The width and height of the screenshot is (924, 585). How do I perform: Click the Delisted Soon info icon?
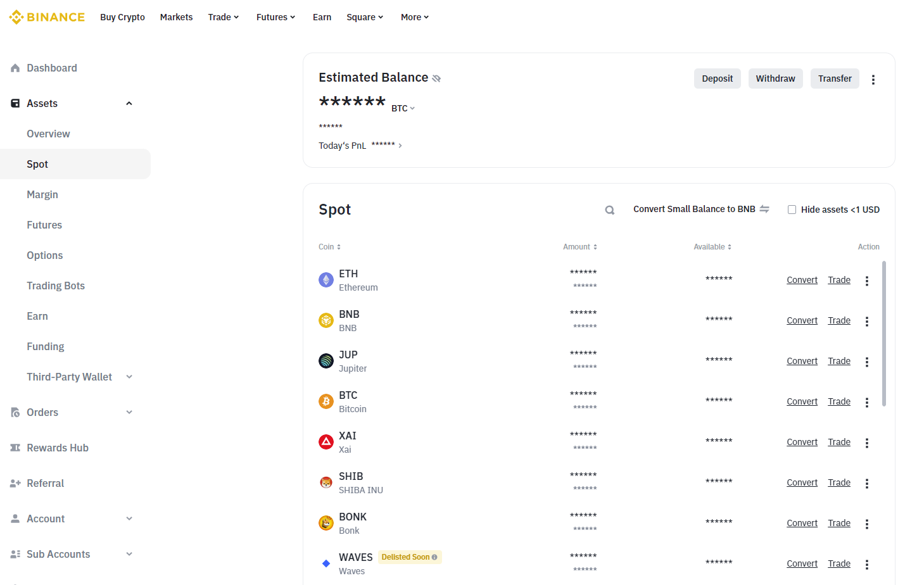click(x=434, y=557)
